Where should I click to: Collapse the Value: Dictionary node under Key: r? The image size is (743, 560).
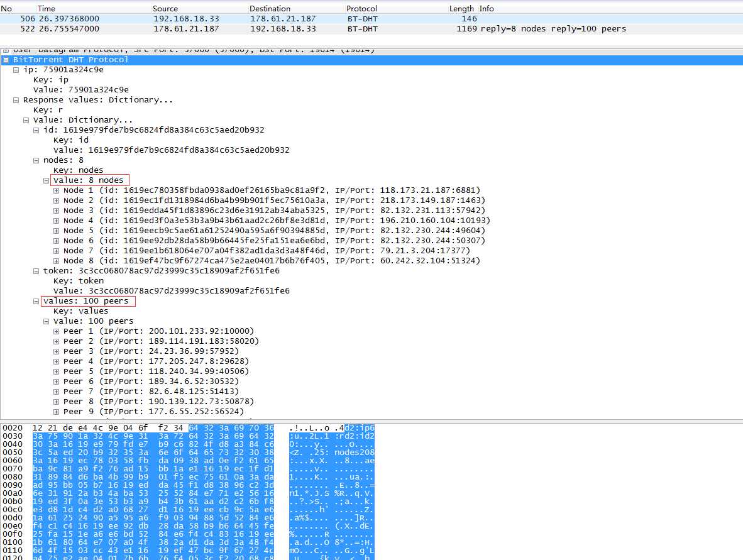click(x=26, y=120)
